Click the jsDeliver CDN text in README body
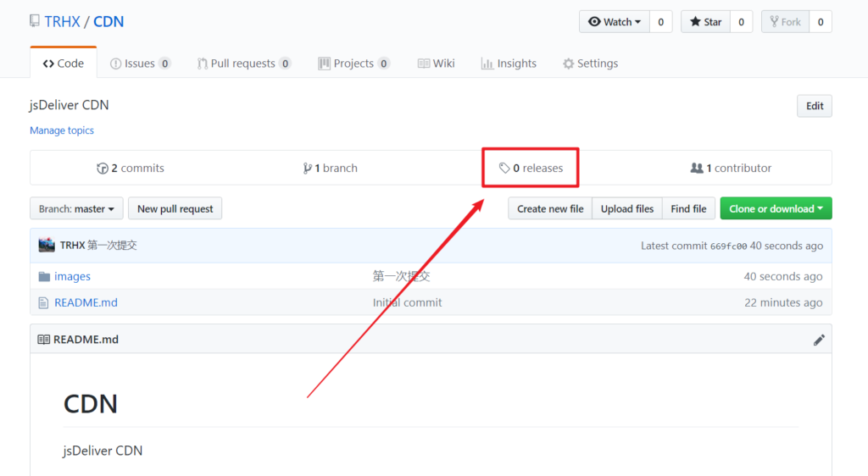The image size is (868, 476). click(x=103, y=451)
